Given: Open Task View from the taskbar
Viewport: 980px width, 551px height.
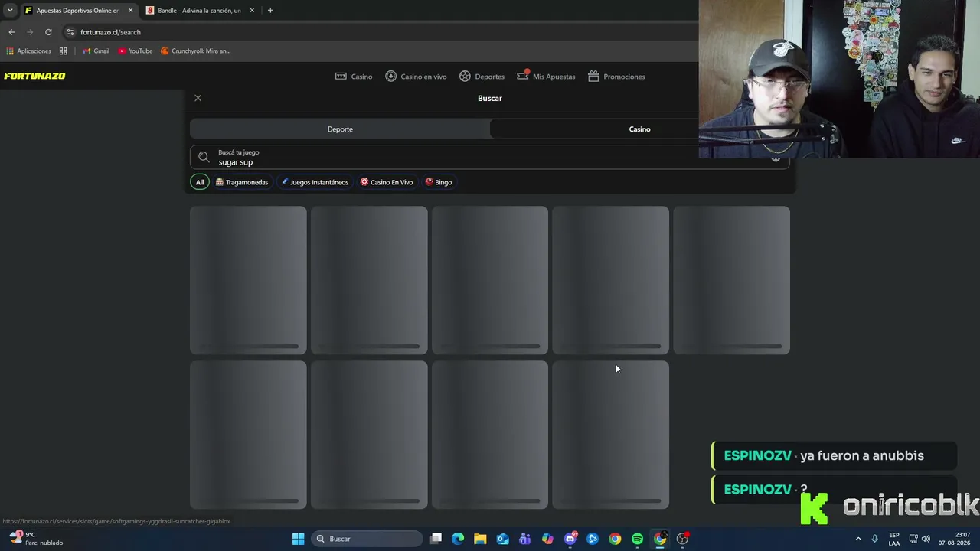Looking at the screenshot, I should [x=436, y=539].
